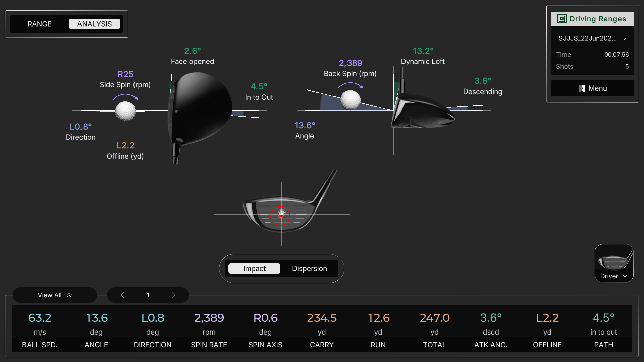Image resolution: width=644 pixels, height=362 pixels.
Task: Click the red impact point on club face
Action: (280, 216)
